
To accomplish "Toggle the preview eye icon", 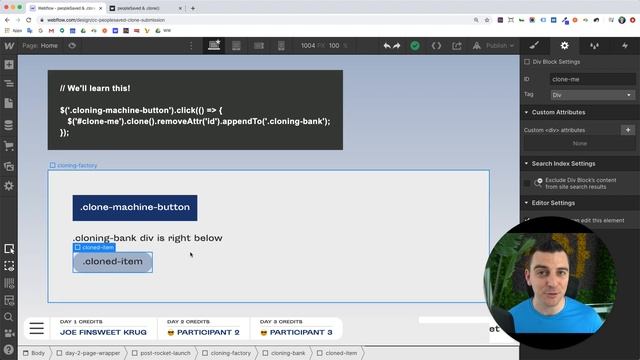I will point(72,46).
